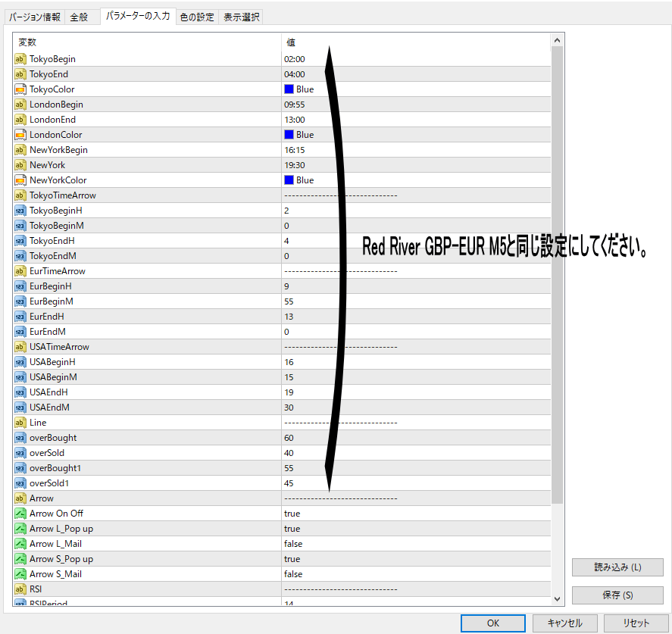Image resolution: width=672 pixels, height=634 pixels.
Task: Click the string icon beside USATimeArrow
Action: (x=20, y=347)
